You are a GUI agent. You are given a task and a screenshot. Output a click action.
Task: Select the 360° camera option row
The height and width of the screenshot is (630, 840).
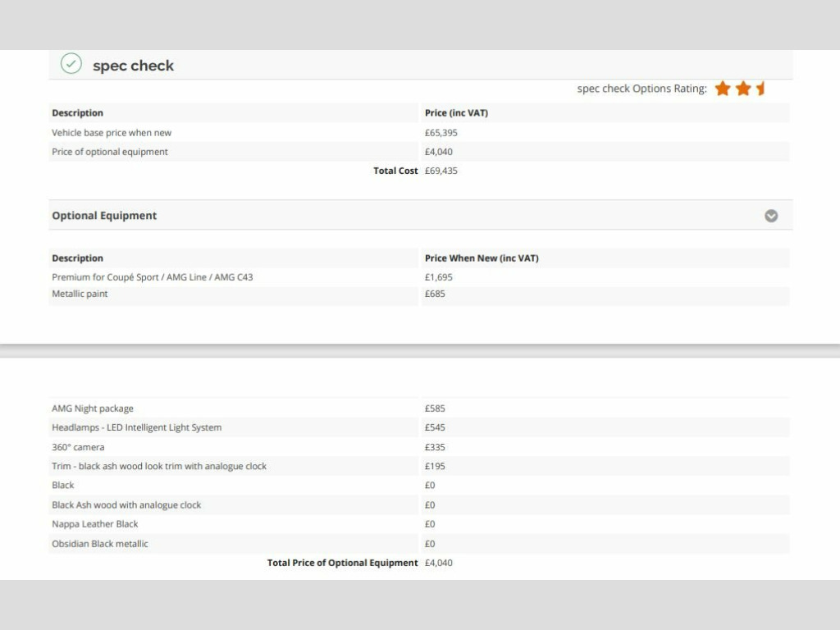coord(78,447)
